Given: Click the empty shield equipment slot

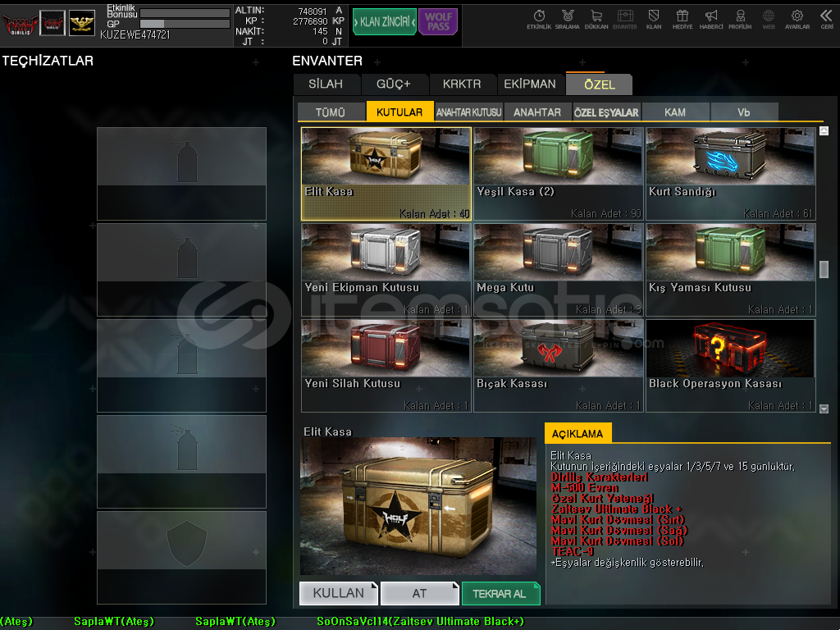Looking at the screenshot, I should point(181,558).
